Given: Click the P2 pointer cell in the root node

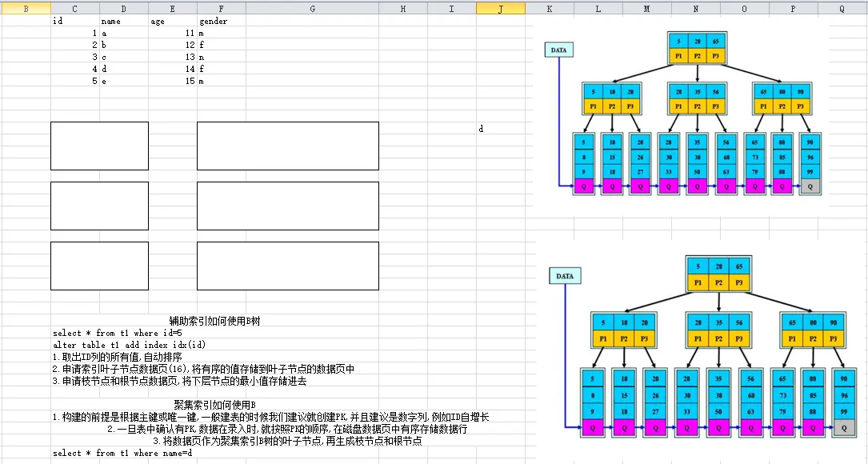Looking at the screenshot, I should click(x=697, y=56).
